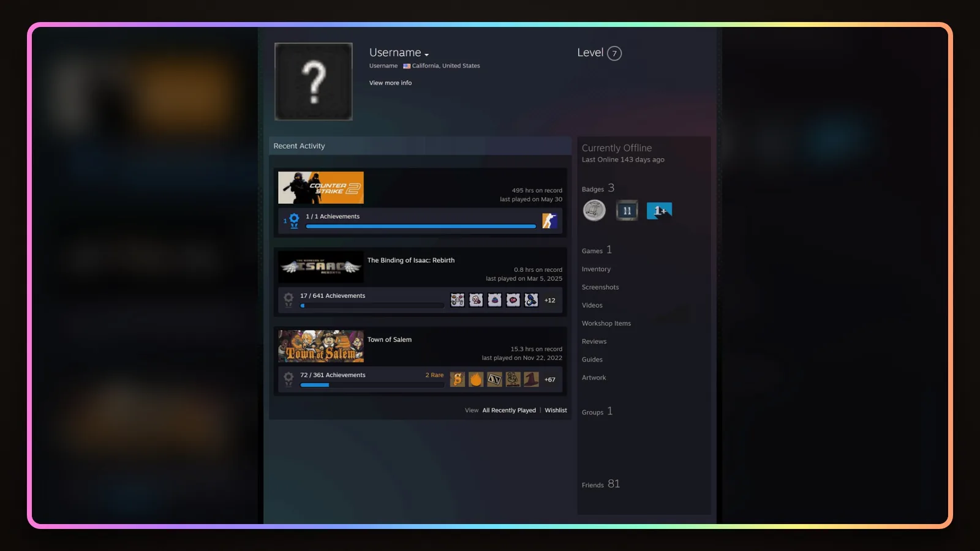980x551 pixels.
Task: Click Town of Salem S achievement icon
Action: tap(458, 380)
